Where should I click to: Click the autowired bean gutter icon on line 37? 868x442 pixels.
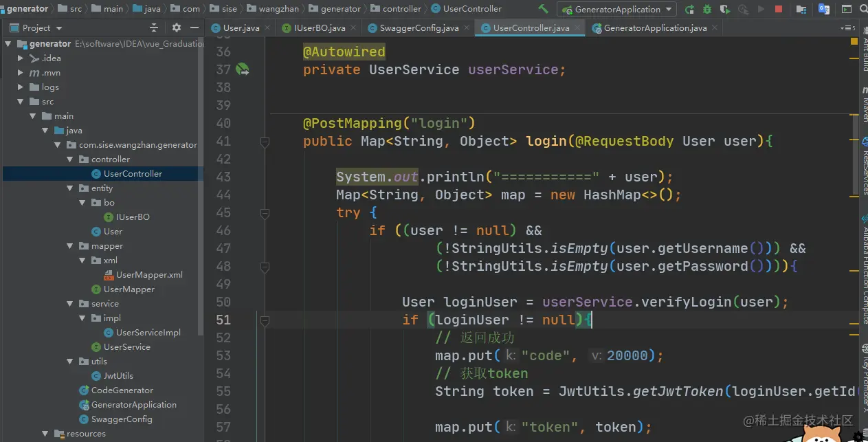coord(242,69)
